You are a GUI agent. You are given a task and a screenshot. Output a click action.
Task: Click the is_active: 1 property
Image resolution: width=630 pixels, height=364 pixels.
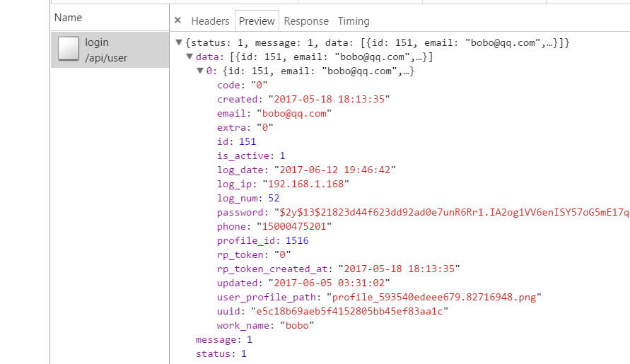[251, 155]
